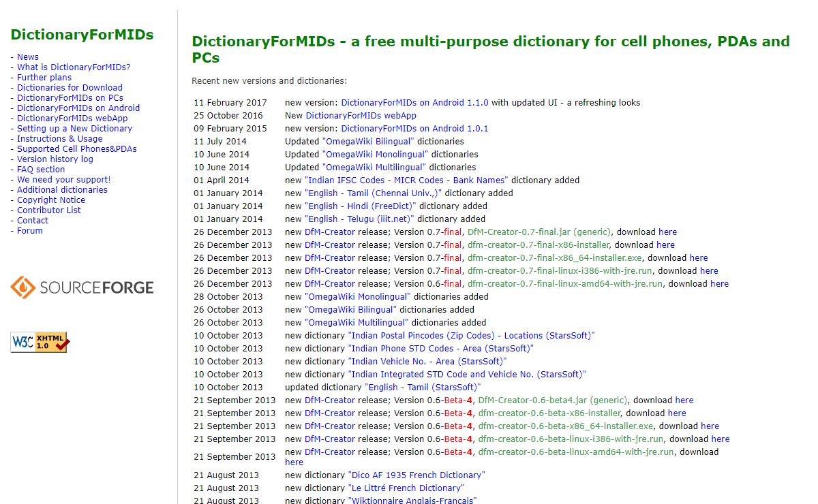818x504 pixels.
Task: Go to the Forum
Action: (x=30, y=231)
